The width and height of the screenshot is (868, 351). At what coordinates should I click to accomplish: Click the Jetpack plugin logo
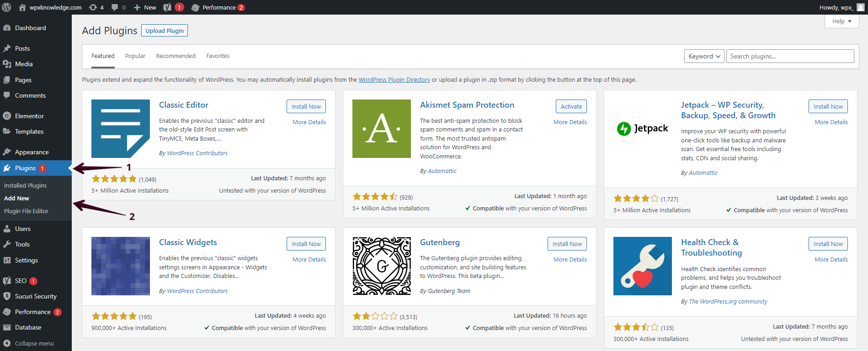tap(642, 129)
